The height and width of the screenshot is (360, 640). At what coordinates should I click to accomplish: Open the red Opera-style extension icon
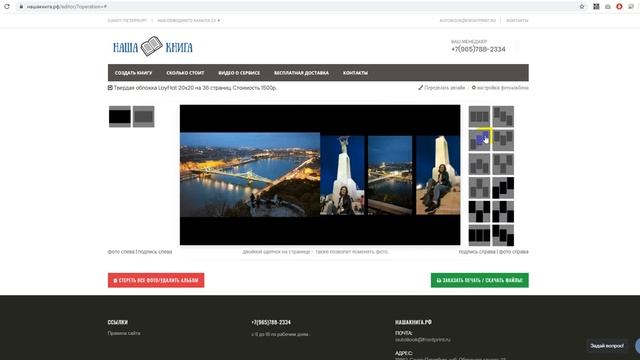coord(619,7)
